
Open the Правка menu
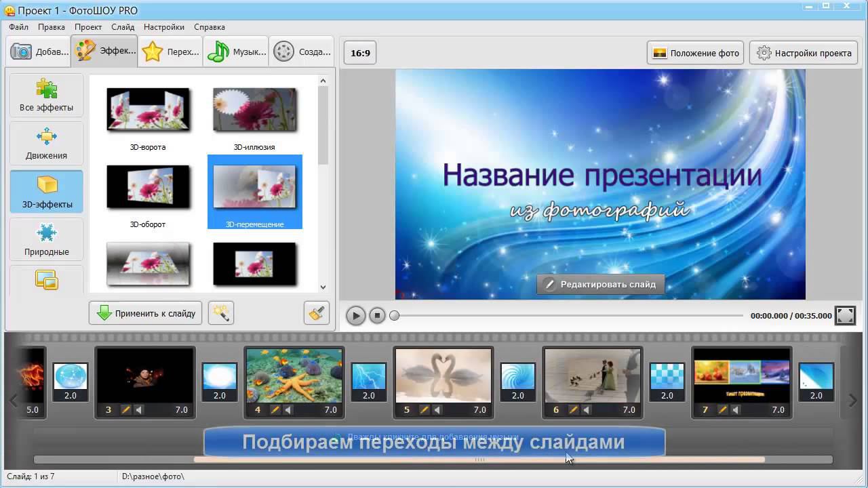[x=52, y=27]
